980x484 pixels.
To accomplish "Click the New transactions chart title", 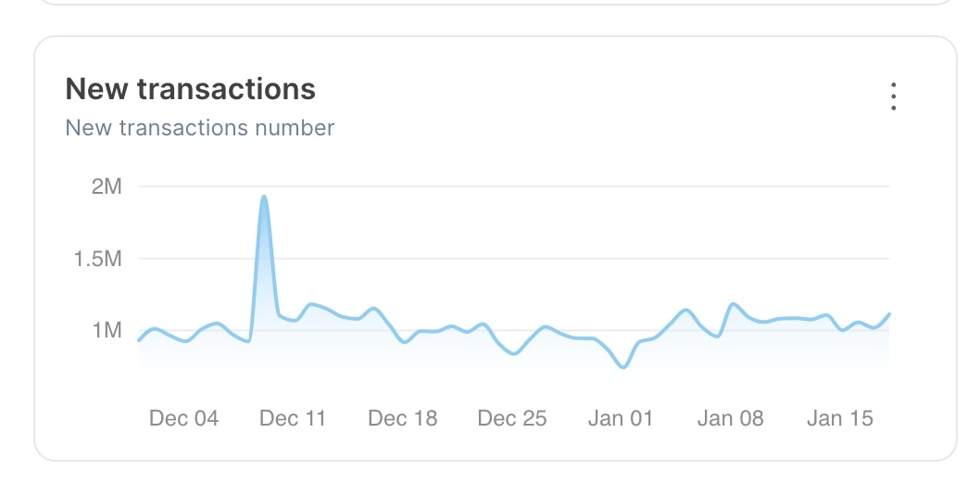I will point(190,89).
